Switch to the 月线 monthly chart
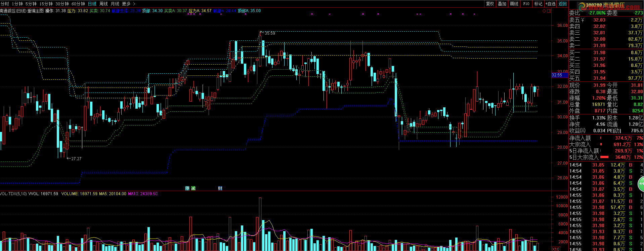 tap(115, 4)
